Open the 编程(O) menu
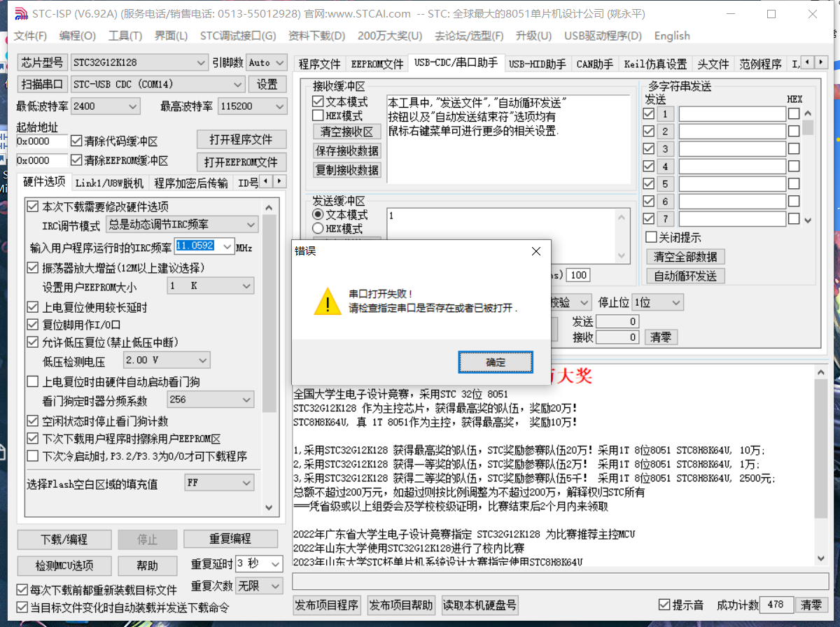Viewport: 840px width, 627px height. [77, 36]
